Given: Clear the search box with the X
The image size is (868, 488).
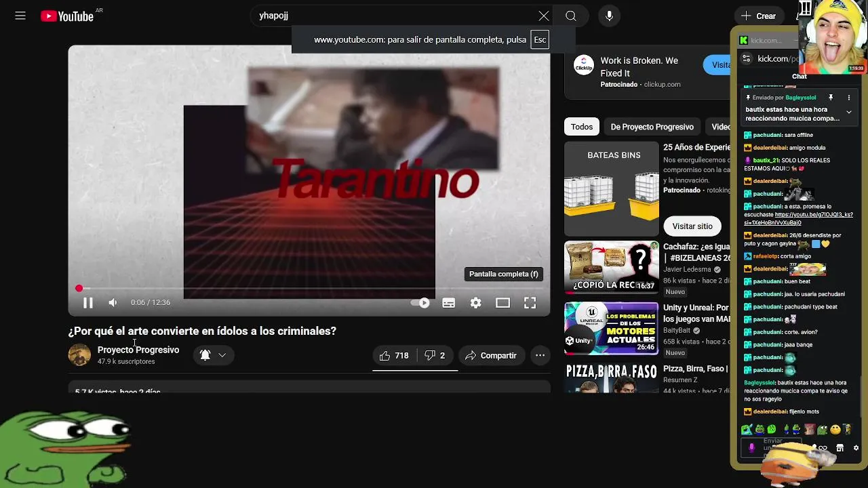Looking at the screenshot, I should [544, 16].
